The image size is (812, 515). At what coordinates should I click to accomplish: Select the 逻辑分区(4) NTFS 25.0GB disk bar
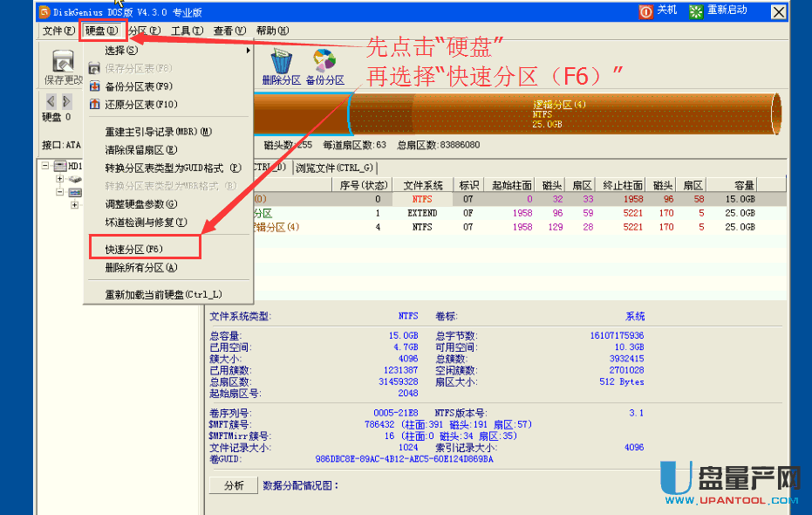click(x=558, y=114)
